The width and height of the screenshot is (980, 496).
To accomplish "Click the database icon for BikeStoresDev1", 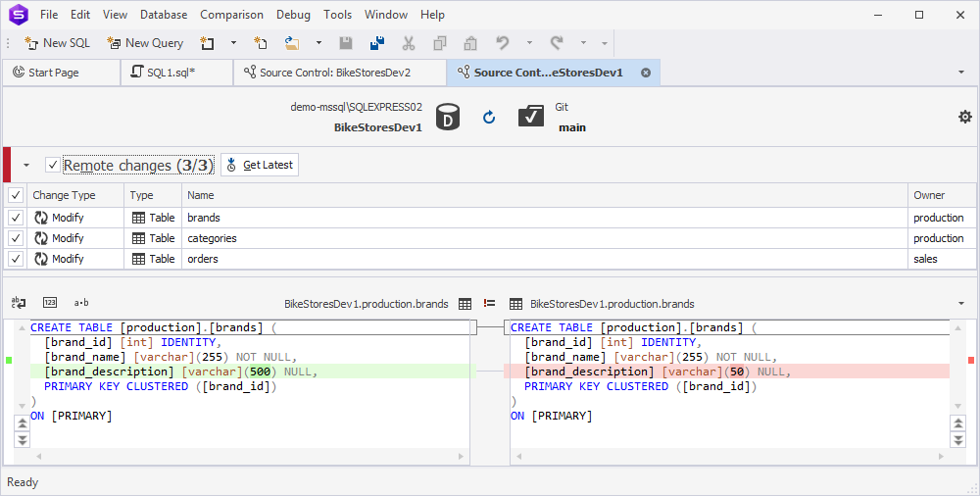I will (448, 117).
